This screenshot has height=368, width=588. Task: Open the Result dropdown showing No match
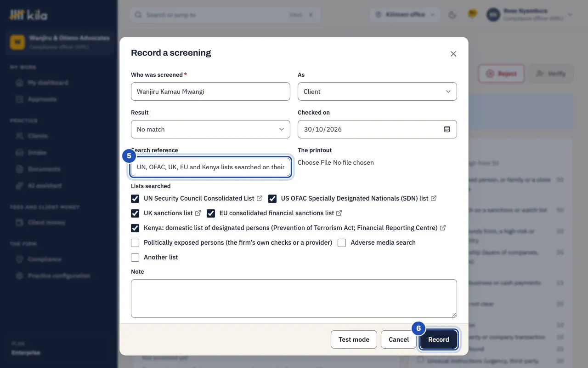click(x=210, y=129)
